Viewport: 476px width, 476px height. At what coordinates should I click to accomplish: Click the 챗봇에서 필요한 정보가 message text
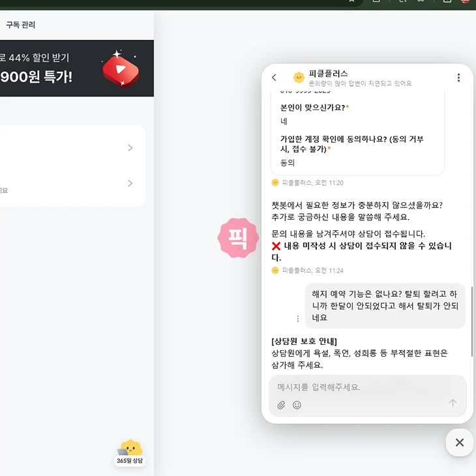pyautogui.click(x=357, y=211)
